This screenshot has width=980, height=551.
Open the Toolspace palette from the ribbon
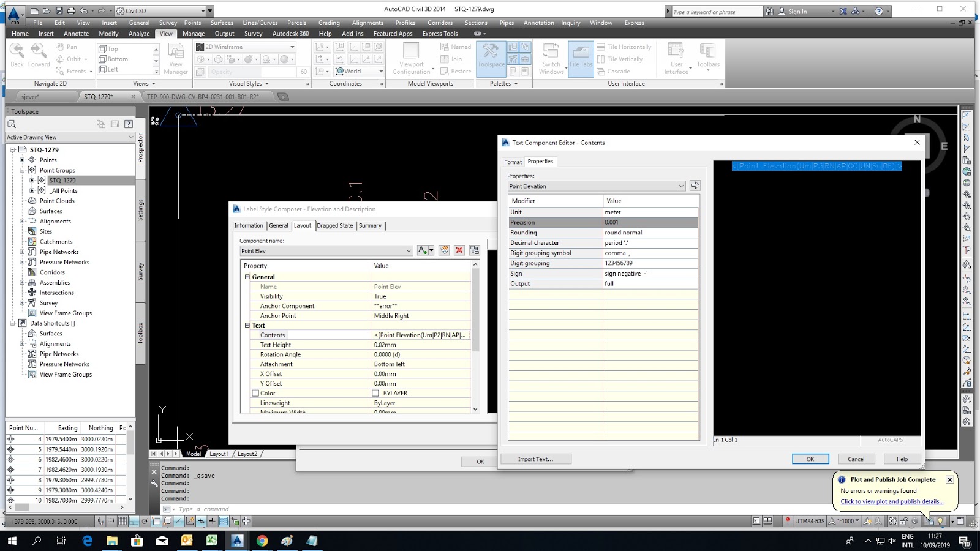click(x=490, y=58)
